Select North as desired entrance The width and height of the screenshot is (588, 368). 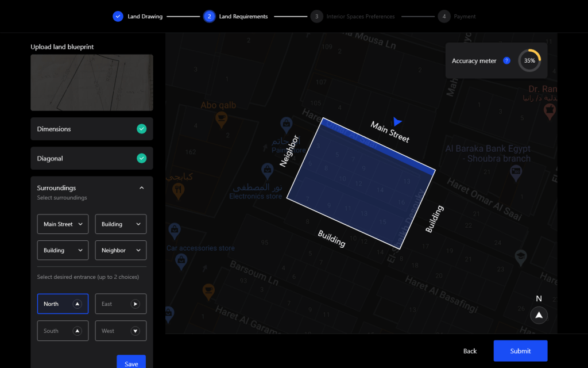tap(63, 304)
